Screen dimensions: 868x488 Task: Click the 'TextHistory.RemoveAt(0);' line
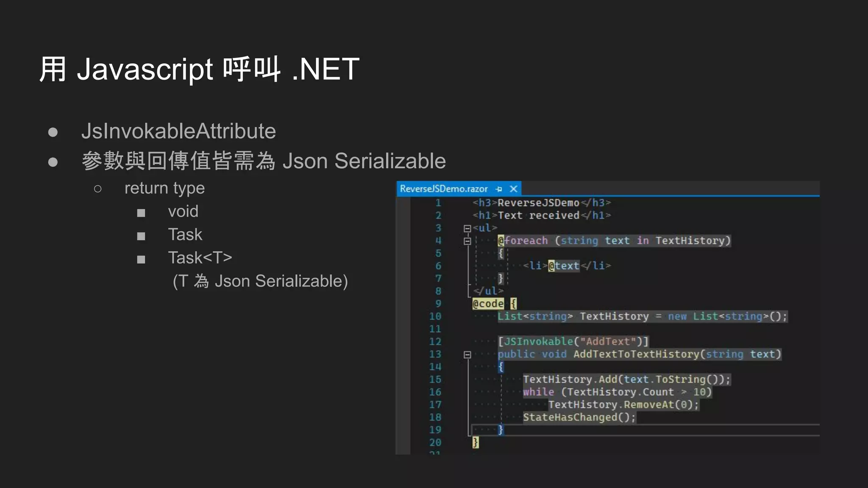pos(623,405)
